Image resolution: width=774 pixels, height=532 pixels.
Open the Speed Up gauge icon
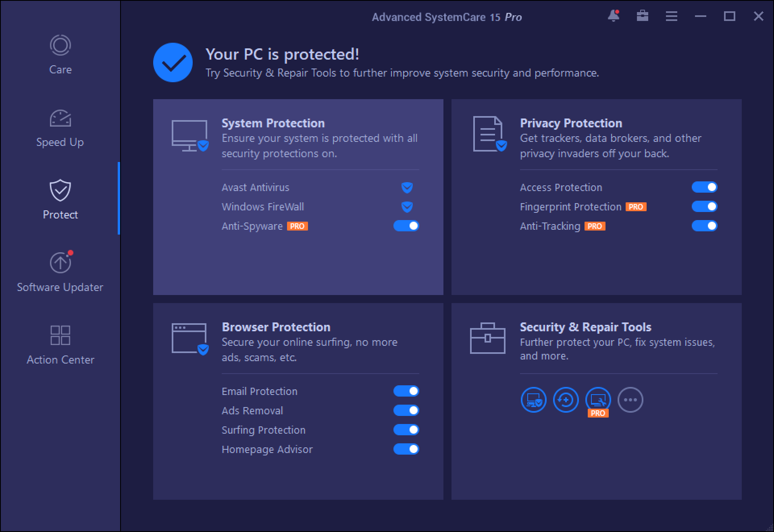[x=60, y=118]
